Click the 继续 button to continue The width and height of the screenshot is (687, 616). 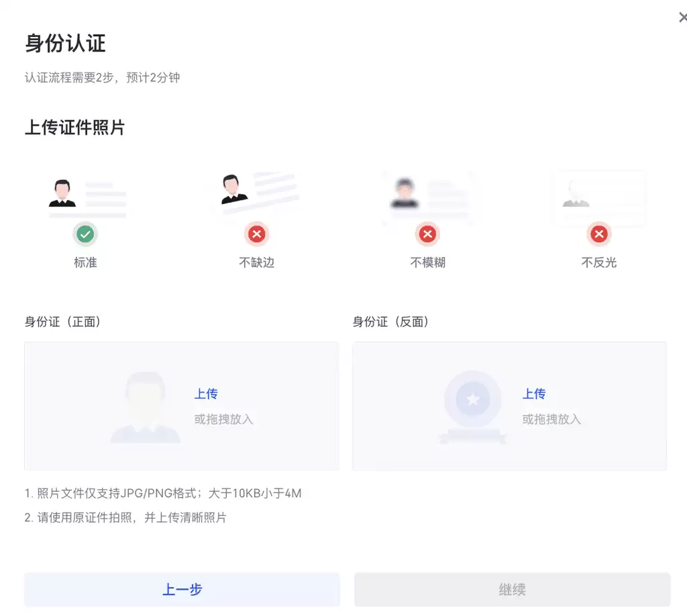(x=512, y=588)
